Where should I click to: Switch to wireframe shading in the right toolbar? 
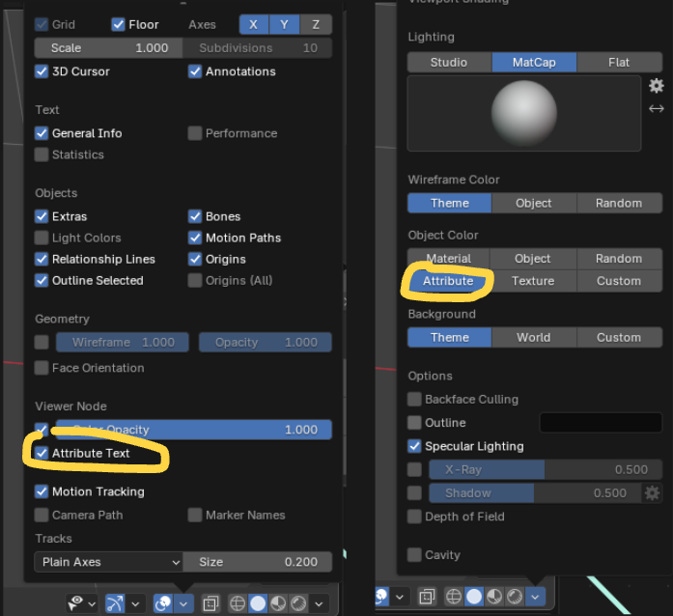point(454,597)
